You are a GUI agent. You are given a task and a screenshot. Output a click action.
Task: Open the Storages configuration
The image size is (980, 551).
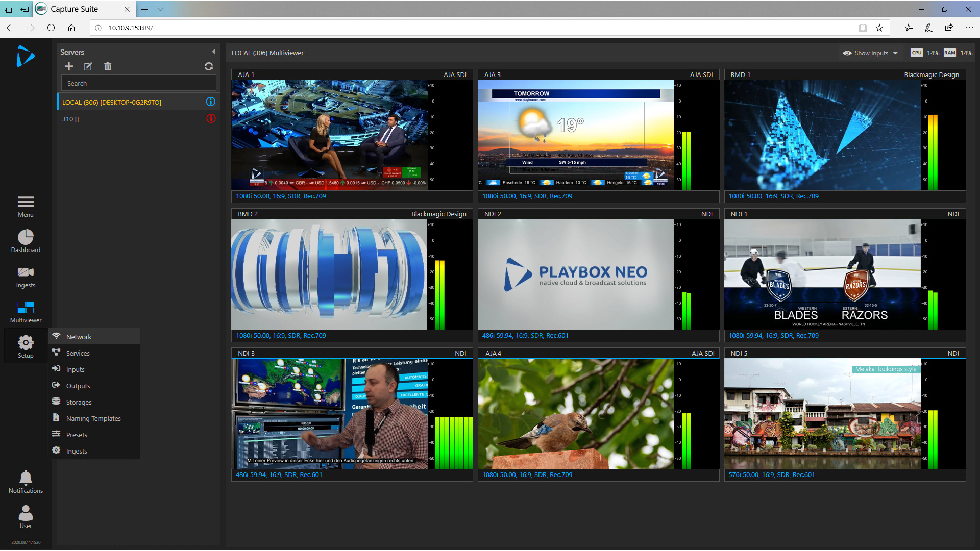[79, 402]
